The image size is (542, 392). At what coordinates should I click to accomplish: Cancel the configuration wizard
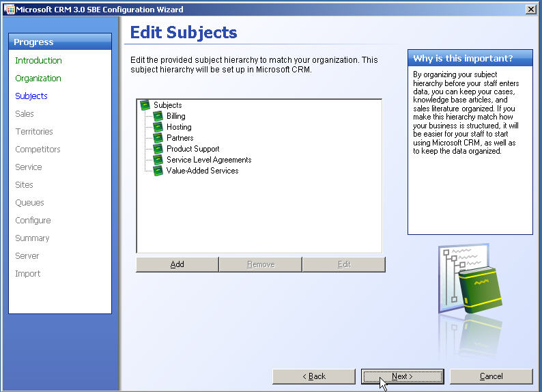coord(491,376)
